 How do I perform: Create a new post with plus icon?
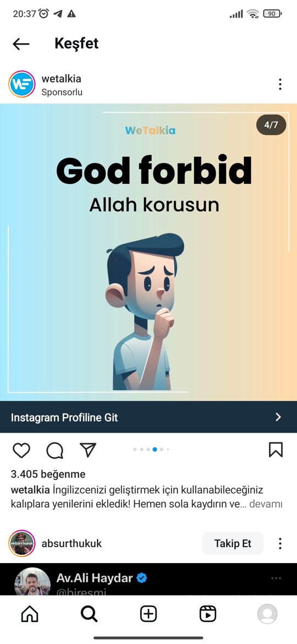[148, 614]
